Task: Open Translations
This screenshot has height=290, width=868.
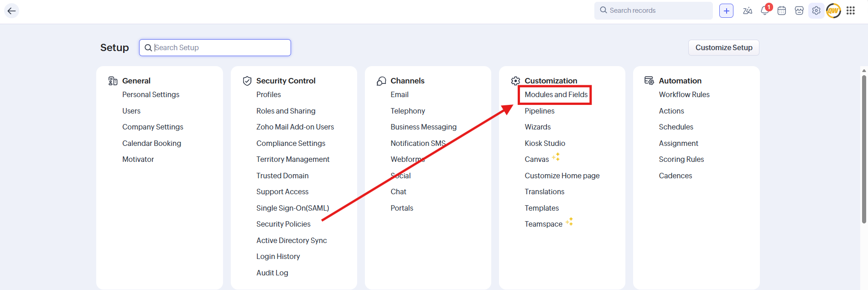Action: pos(545,192)
